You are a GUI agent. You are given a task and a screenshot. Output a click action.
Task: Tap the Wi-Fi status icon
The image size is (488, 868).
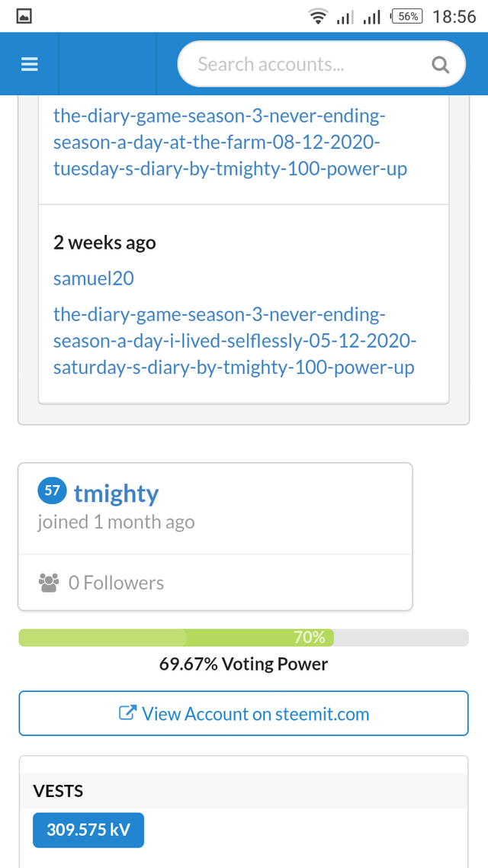point(318,16)
